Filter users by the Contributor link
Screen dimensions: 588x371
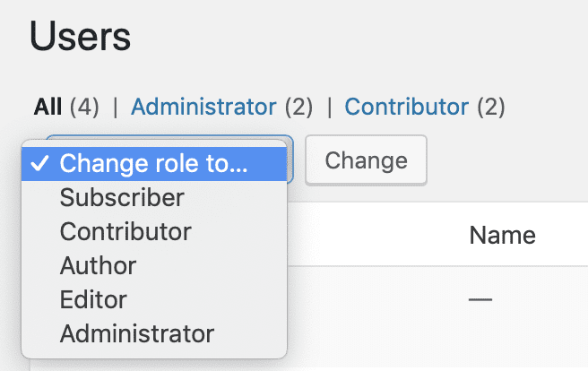(x=407, y=107)
